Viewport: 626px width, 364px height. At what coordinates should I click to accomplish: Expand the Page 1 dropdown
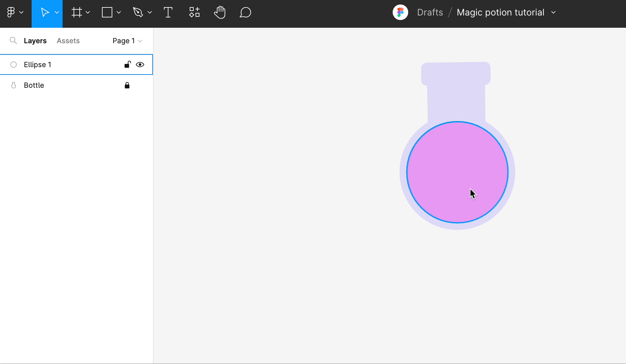click(127, 41)
